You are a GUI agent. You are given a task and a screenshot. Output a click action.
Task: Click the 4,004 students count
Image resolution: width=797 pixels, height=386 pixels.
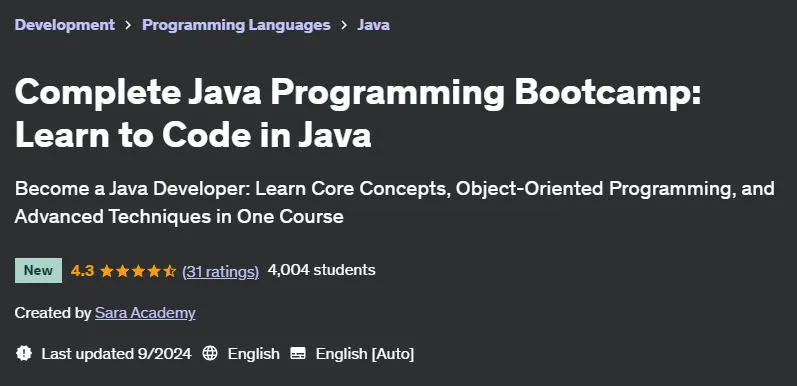click(x=322, y=270)
